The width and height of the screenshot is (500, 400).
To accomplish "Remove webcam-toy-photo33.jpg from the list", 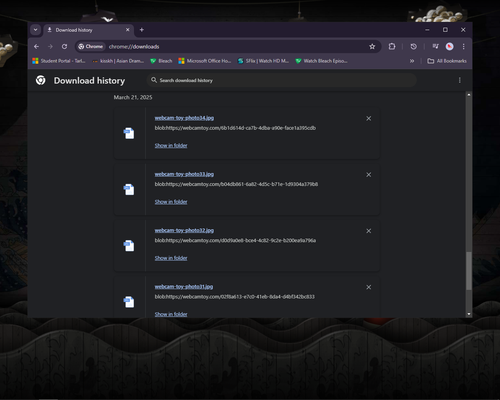I will [369, 175].
